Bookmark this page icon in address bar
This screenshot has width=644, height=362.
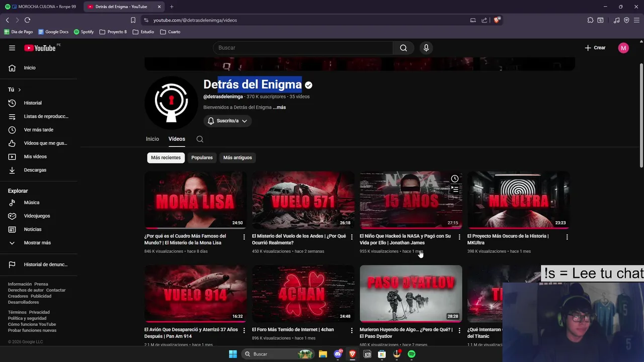(x=133, y=20)
